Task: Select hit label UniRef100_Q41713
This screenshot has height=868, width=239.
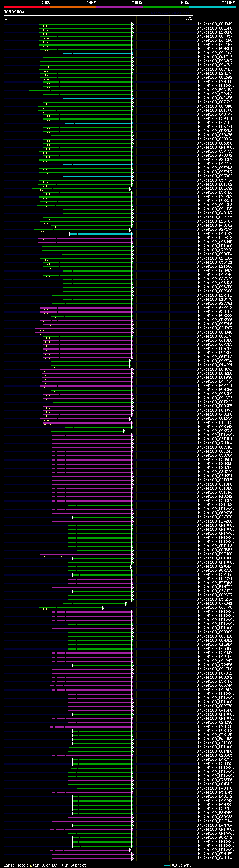Action: (x=214, y=57)
